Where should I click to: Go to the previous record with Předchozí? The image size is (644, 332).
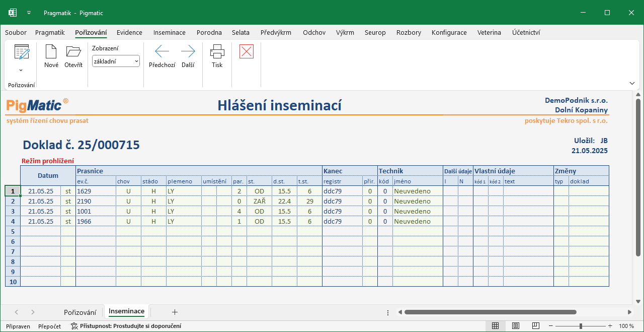162,56
